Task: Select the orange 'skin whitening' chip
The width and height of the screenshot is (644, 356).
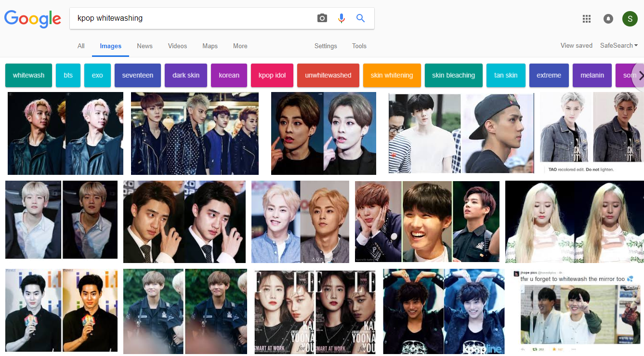Action: pos(392,75)
